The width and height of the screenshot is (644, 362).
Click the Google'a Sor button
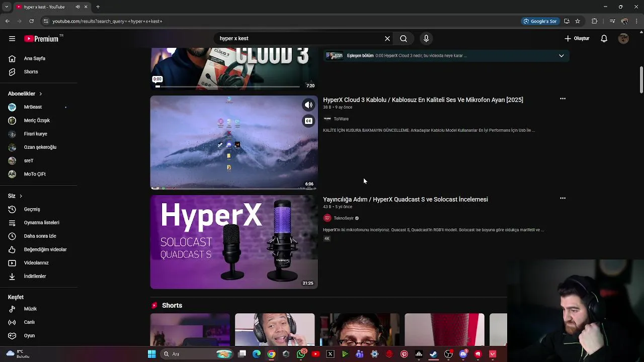(x=540, y=21)
